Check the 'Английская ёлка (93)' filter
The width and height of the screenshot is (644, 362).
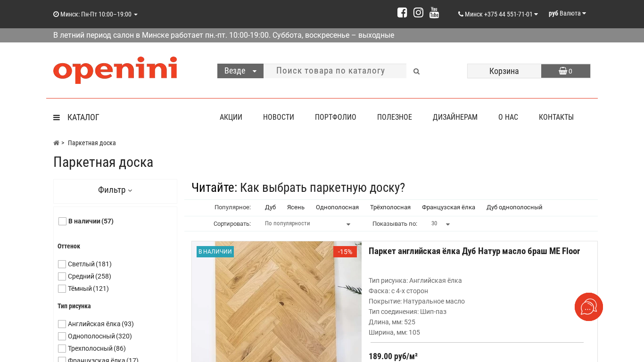62,324
